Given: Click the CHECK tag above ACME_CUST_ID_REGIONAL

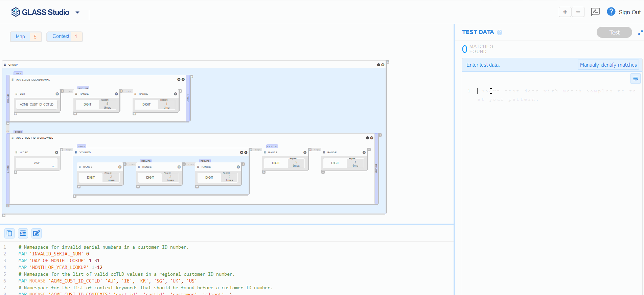Looking at the screenshot, I should tap(18, 73).
